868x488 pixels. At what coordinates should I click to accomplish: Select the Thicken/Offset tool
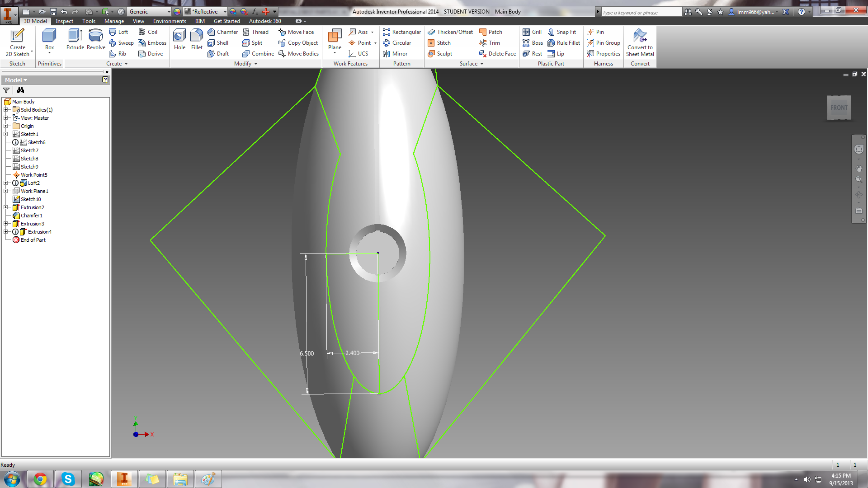450,32
